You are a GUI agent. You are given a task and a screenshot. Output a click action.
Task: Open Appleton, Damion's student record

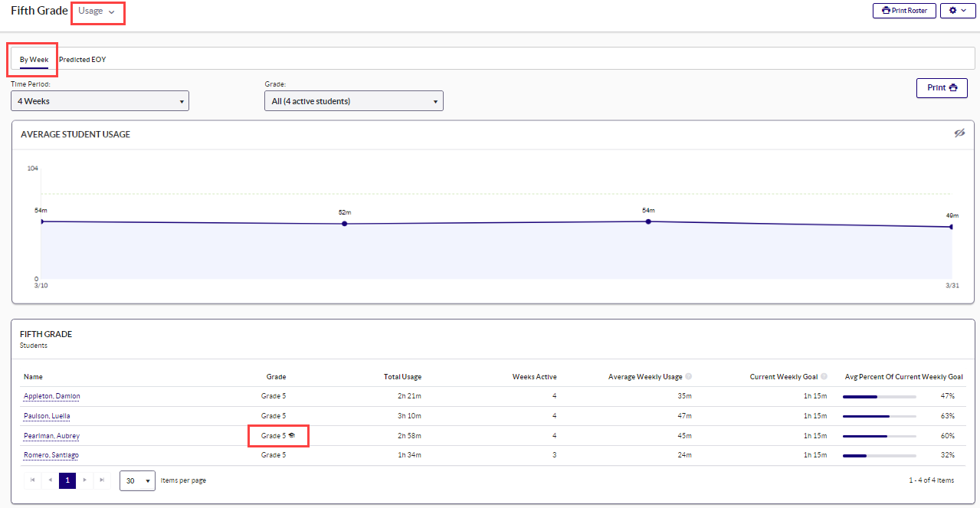point(52,396)
